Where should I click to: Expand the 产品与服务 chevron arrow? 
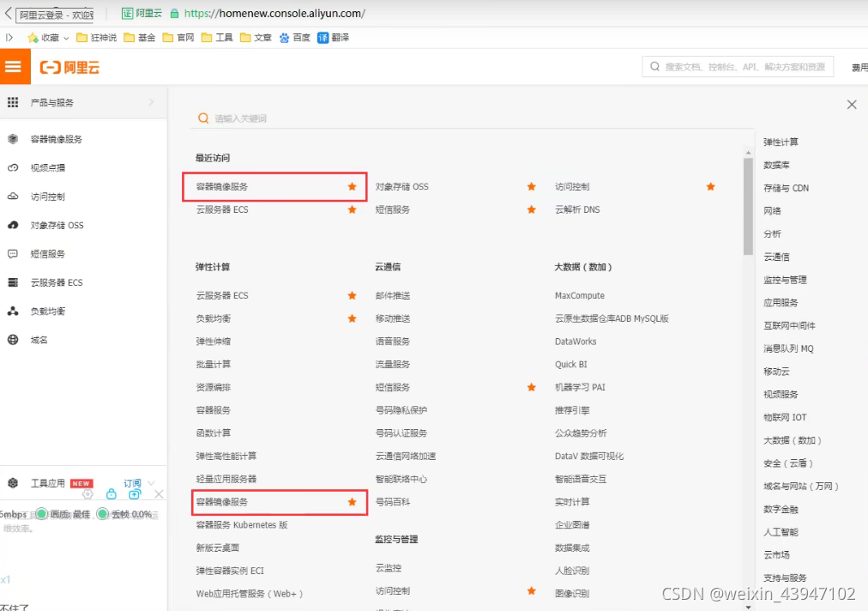(x=151, y=102)
